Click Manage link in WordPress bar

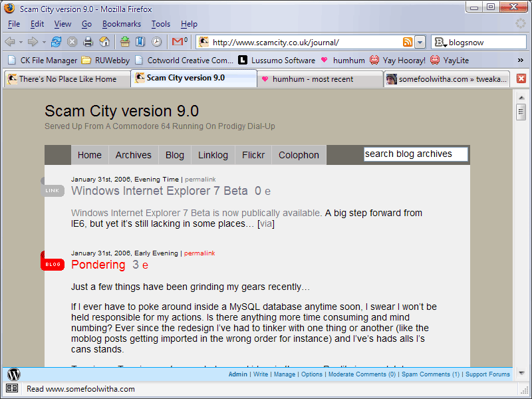coord(285,374)
